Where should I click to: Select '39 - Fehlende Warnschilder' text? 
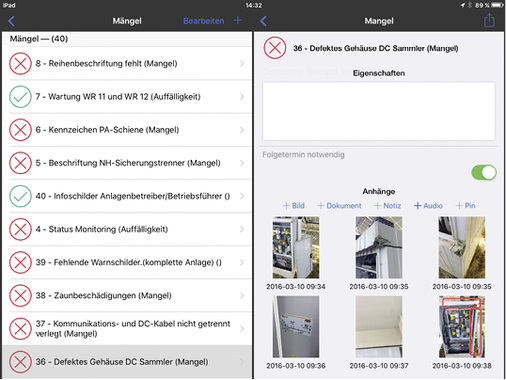click(x=88, y=262)
